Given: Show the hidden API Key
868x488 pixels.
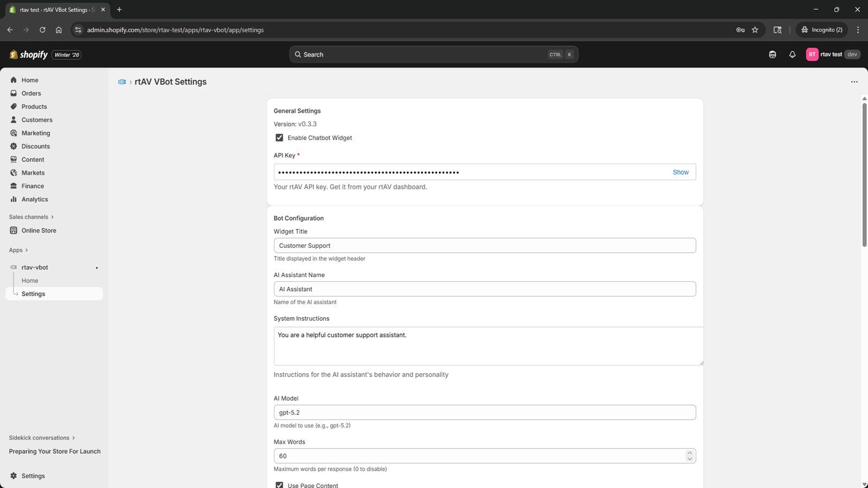Looking at the screenshot, I should pyautogui.click(x=680, y=172).
